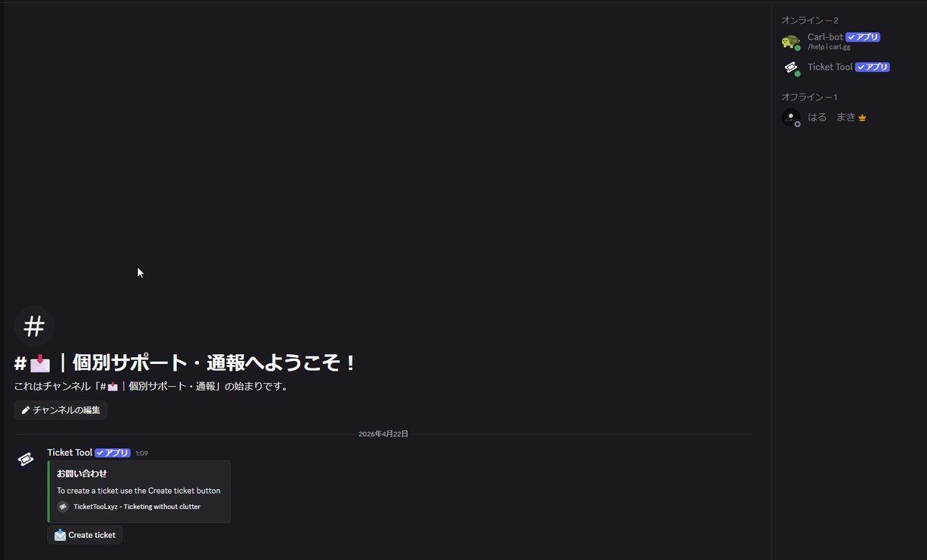Open the チャンネルの編集 button
Viewport: 927px width, 560px height.
tap(61, 410)
